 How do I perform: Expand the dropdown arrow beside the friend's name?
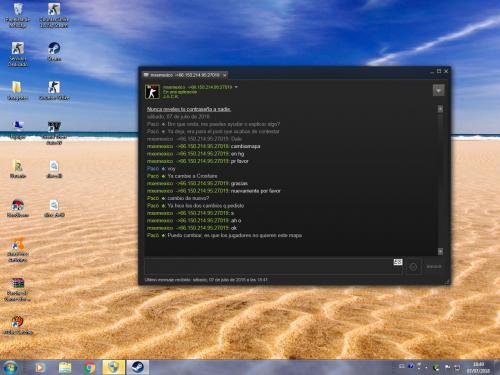[236, 87]
